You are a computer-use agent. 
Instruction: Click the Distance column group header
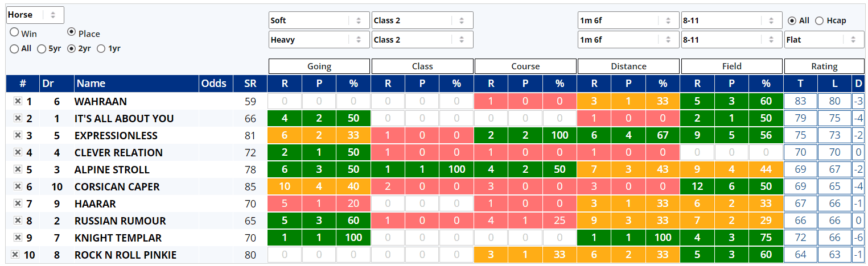click(628, 66)
